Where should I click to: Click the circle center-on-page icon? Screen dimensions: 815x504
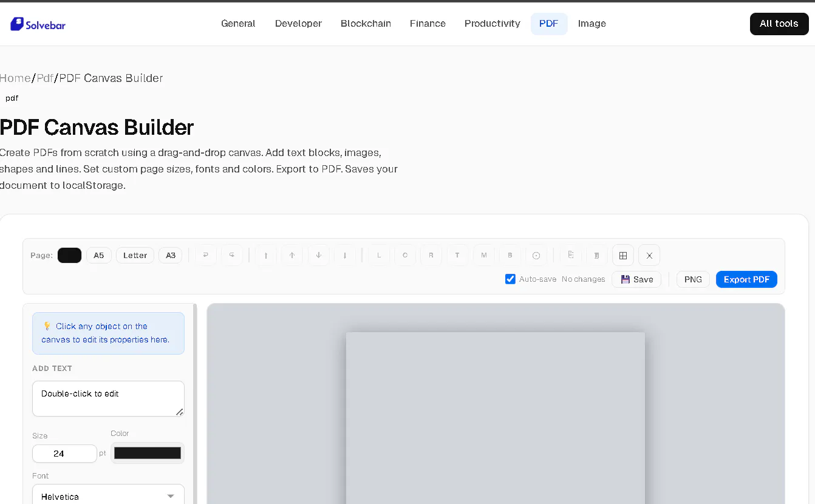(x=536, y=255)
